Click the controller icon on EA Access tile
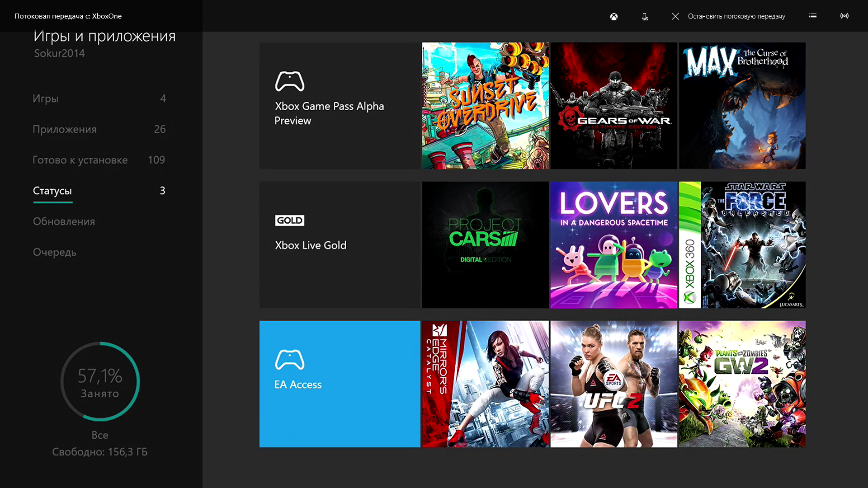This screenshot has width=868, height=488. 289,360
